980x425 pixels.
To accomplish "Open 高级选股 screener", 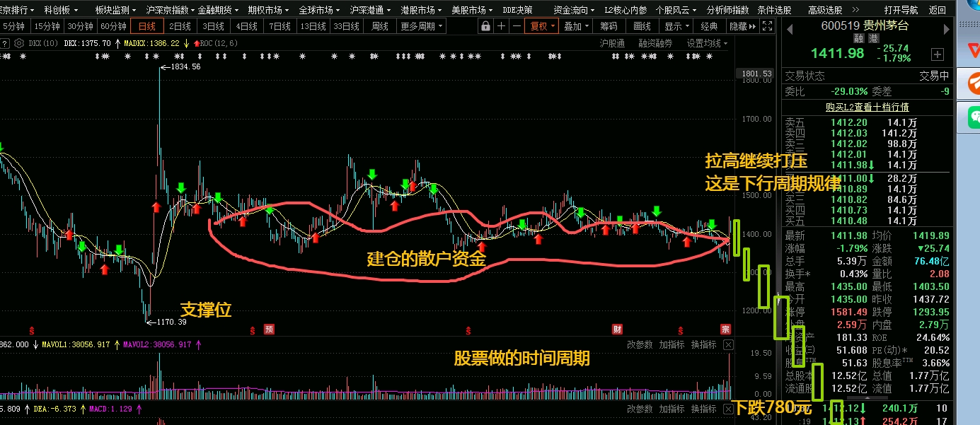I will (x=825, y=10).
